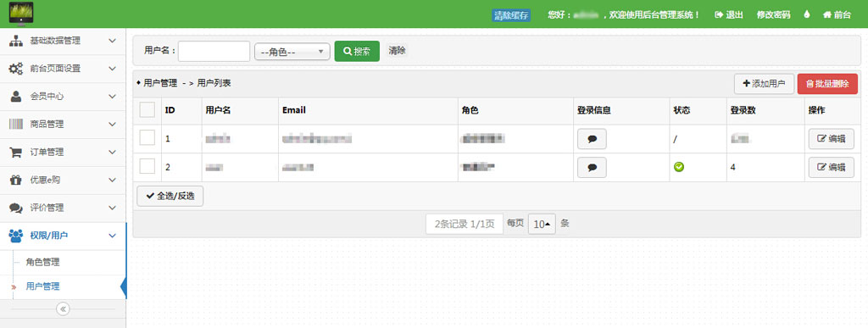Click 编辑 edit button for user ID 1
The image size is (868, 328).
click(x=832, y=139)
